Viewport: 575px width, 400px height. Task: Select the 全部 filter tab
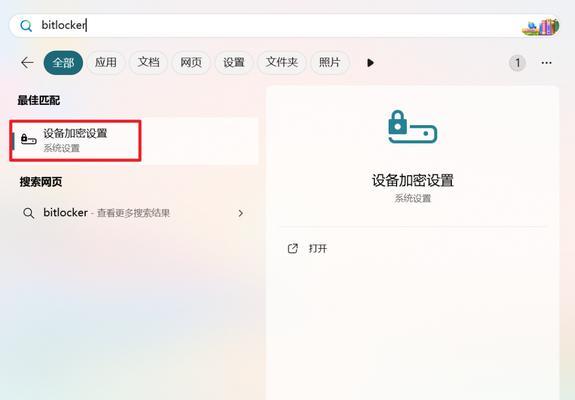click(63, 63)
